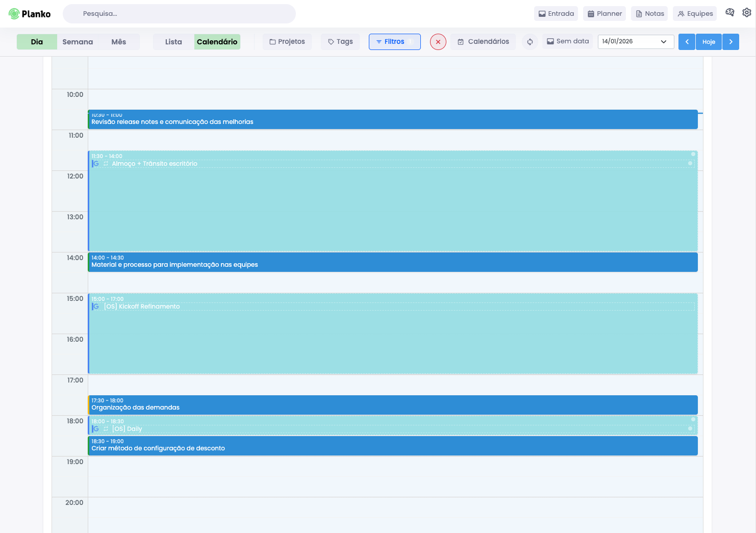Open the [OS] Kickoff Refinamento event
Viewport: 756px width, 533px height.
coord(393,334)
